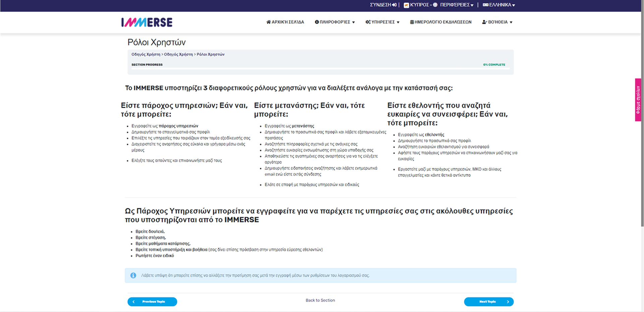The width and height of the screenshot is (644, 312).
Task: Click the home icon beside ΑΡΧΙΚΉ ΣΕΛΊΔΑ
Action: [x=269, y=22]
